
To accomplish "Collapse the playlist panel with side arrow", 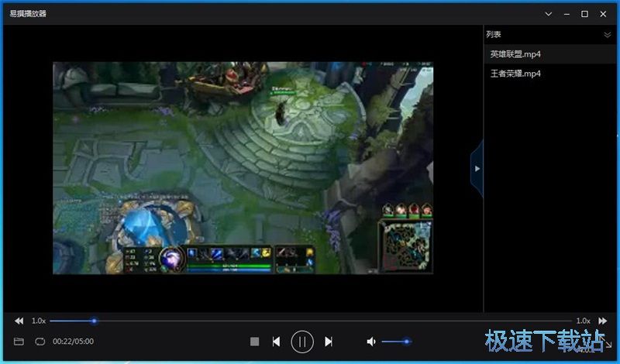I will pos(477,169).
